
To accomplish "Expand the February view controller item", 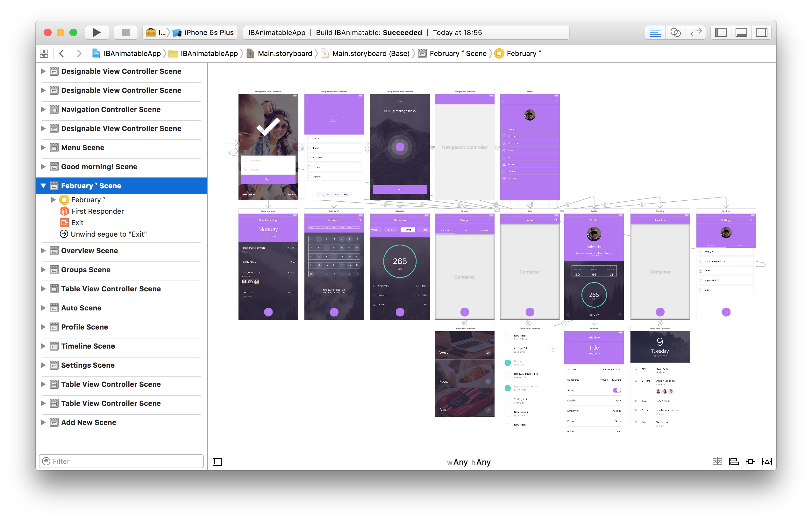I will click(53, 200).
